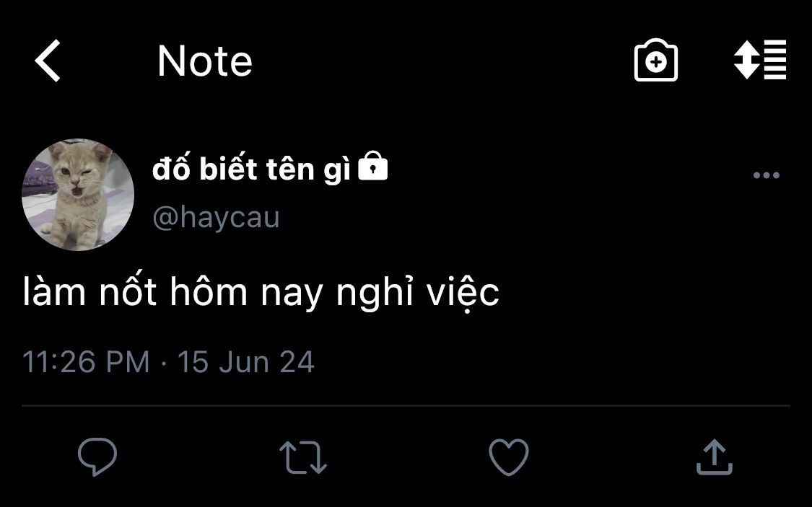Image resolution: width=812 pixels, height=507 pixels.
Task: Tap the add photo camera icon
Action: point(655,61)
